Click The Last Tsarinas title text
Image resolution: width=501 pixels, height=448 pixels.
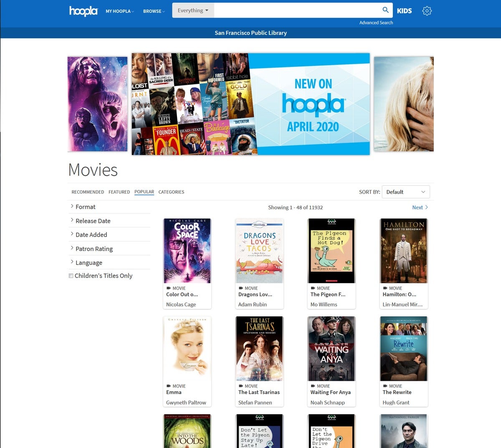tap(259, 392)
